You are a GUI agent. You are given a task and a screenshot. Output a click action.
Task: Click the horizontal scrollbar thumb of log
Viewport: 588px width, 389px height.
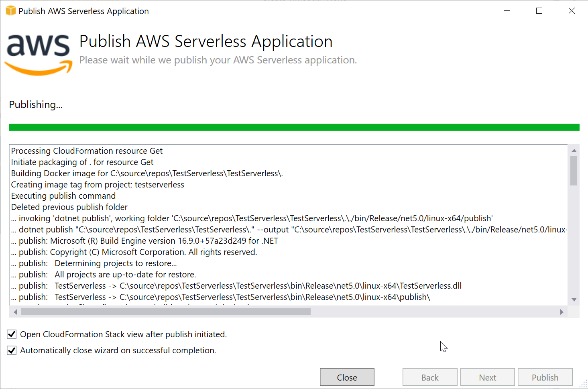[x=166, y=312]
